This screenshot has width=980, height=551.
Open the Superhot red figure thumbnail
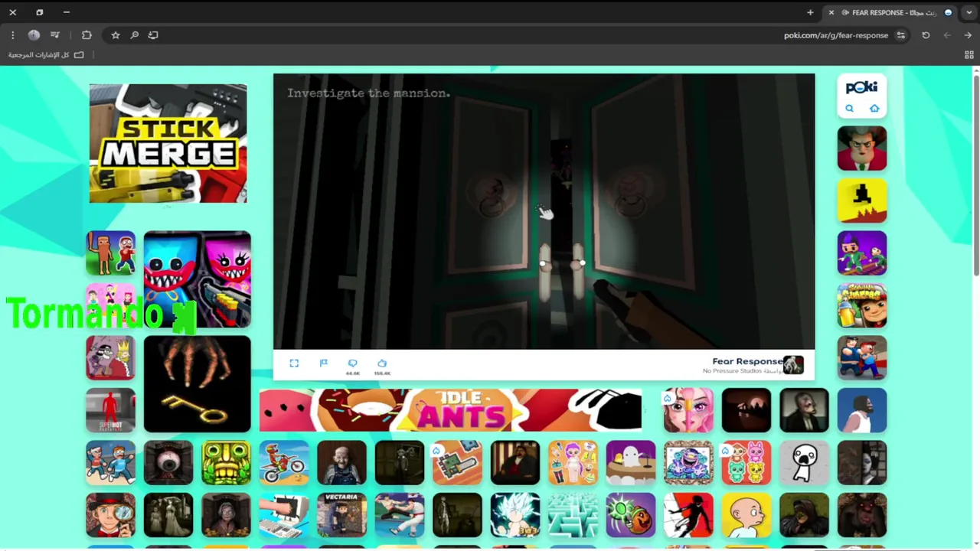point(110,410)
